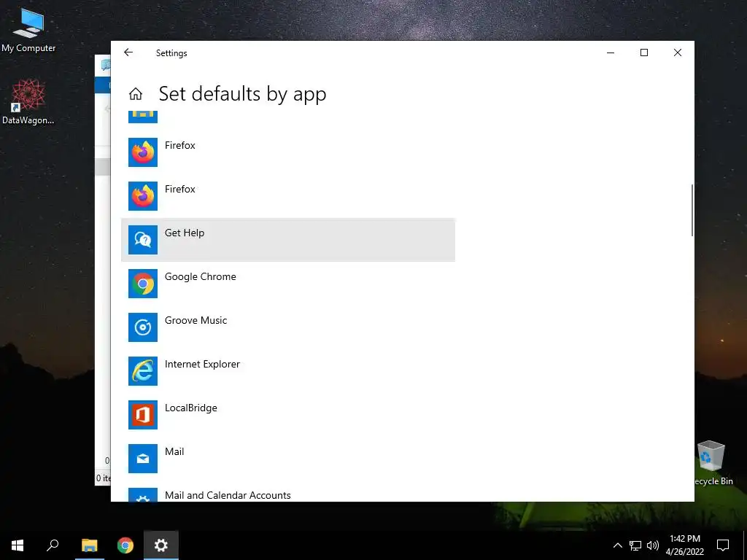
Task: Click the upper Firefox app icon
Action: [143, 152]
